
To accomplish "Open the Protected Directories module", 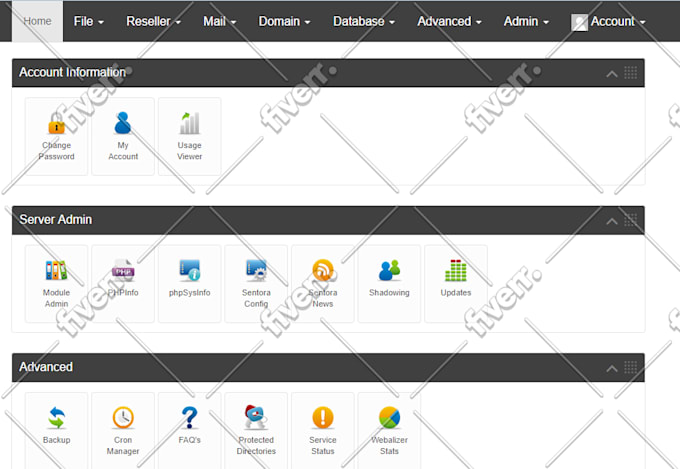I will tap(256, 430).
